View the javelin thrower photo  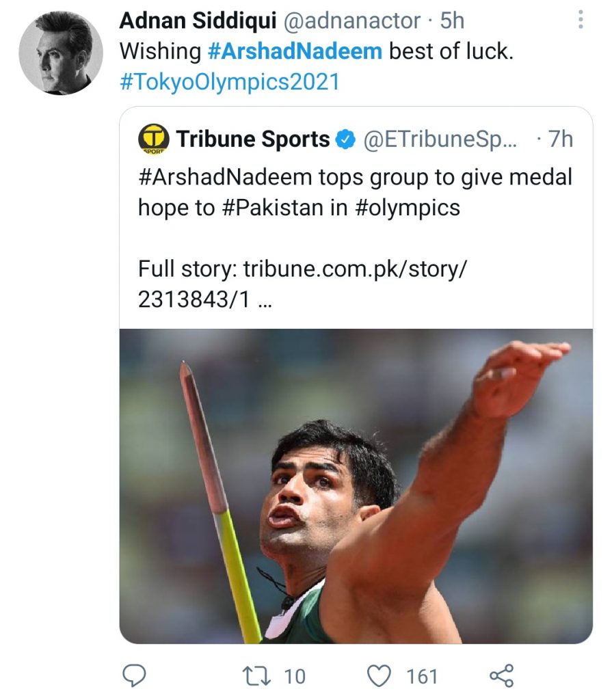[x=356, y=486]
